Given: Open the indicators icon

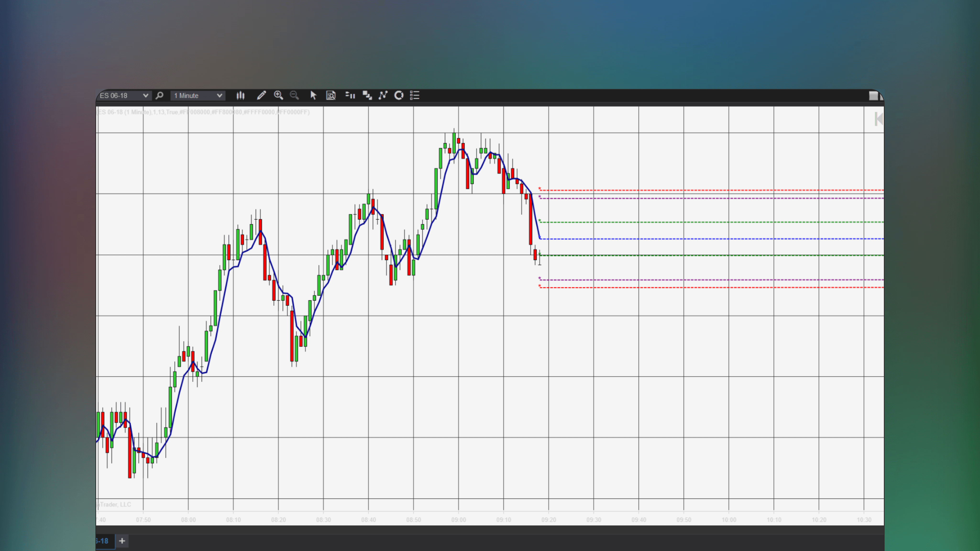Looking at the screenshot, I should tap(383, 95).
